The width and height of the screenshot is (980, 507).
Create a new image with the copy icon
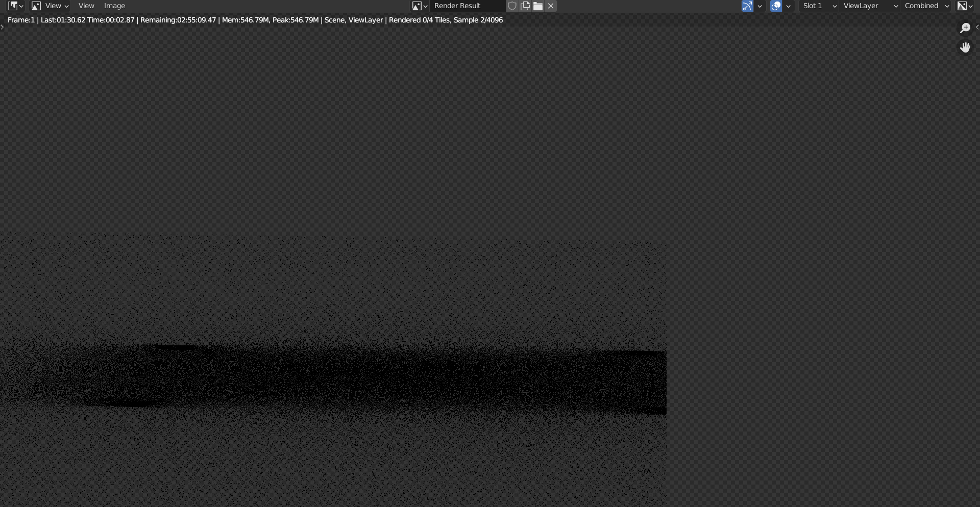[525, 6]
